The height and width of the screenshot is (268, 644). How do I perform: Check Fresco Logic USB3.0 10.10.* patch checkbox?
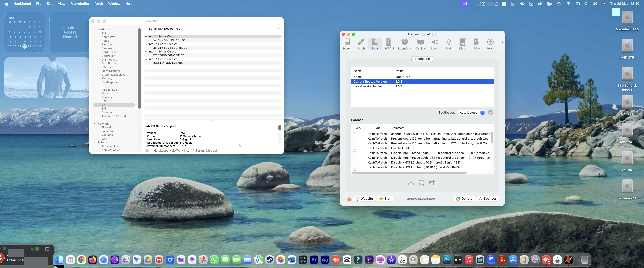tap(354, 158)
